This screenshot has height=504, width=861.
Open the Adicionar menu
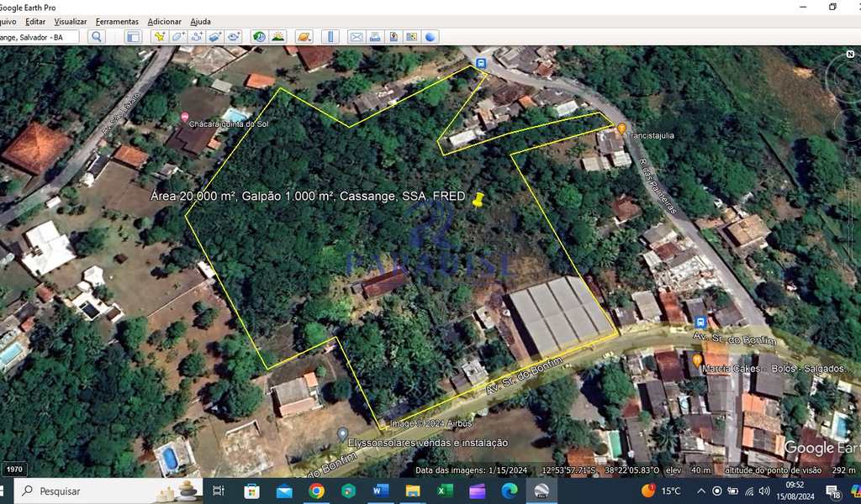[x=164, y=21]
